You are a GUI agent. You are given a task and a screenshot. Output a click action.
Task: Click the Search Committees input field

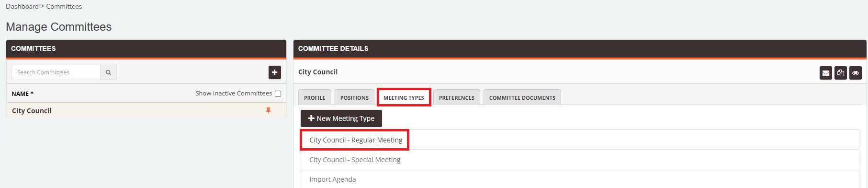pyautogui.click(x=56, y=72)
